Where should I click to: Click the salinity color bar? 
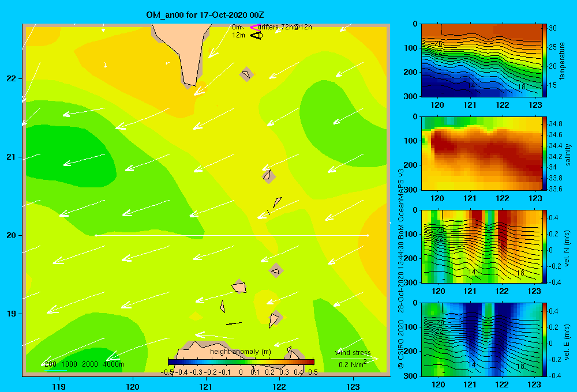pos(545,154)
